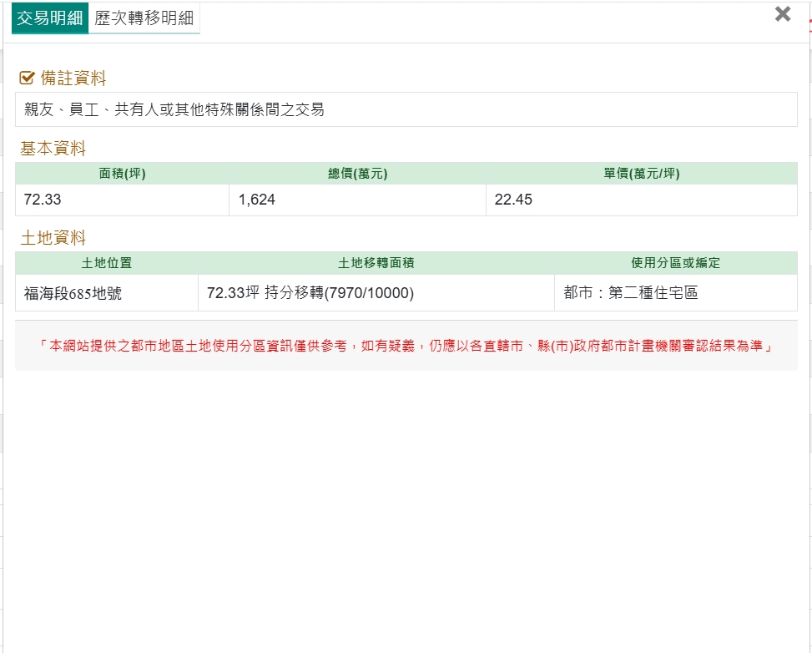Screen dimensions: 812x653
Task: Click the 單價(萬元/坪) column header
Action: pyautogui.click(x=641, y=174)
